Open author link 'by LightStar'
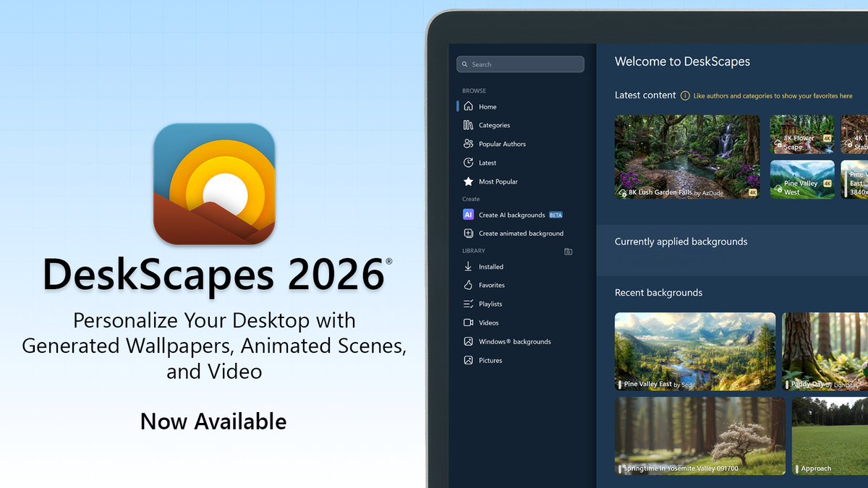The image size is (868, 488). point(842,385)
